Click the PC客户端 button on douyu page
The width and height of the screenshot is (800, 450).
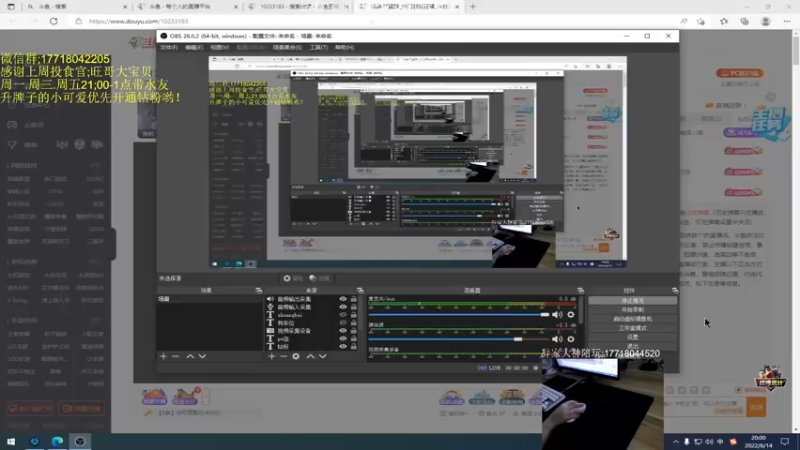(739, 73)
